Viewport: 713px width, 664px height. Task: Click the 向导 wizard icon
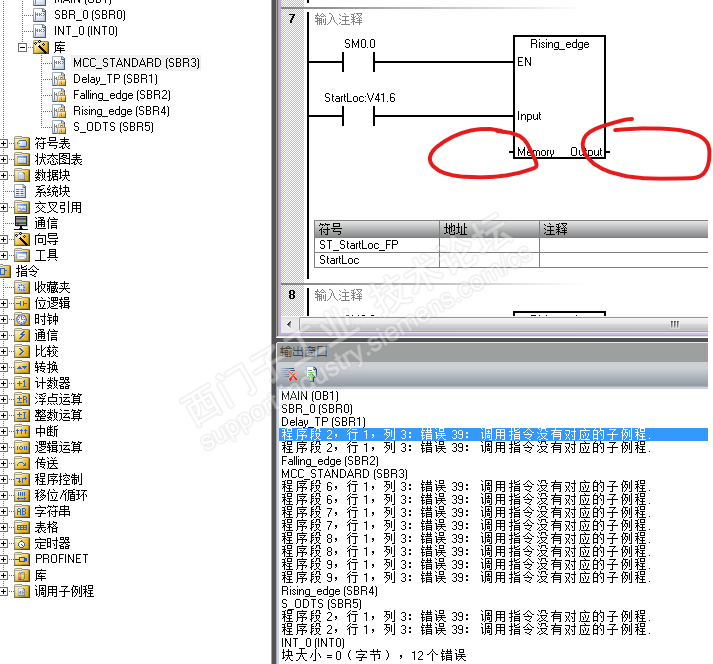coord(21,239)
